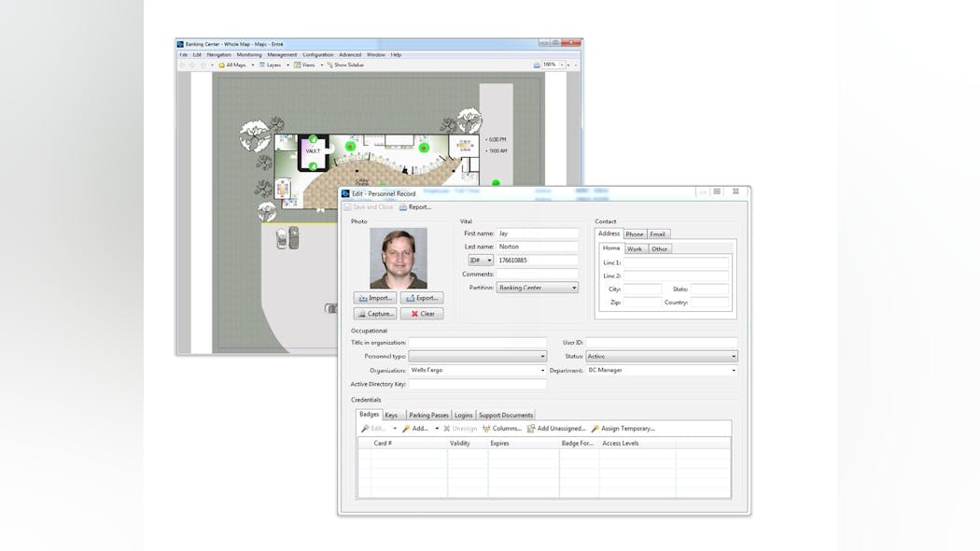Select the Phone contact tab

635,234
